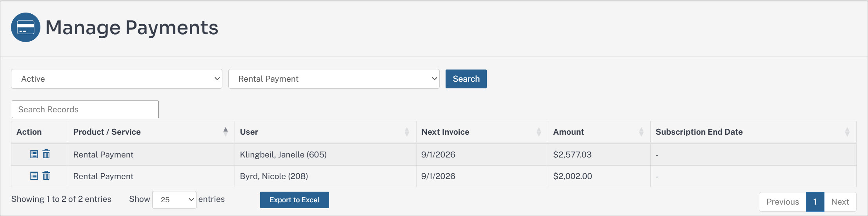The height and width of the screenshot is (216, 868).
Task: Open the Active status dropdown
Action: (x=117, y=79)
